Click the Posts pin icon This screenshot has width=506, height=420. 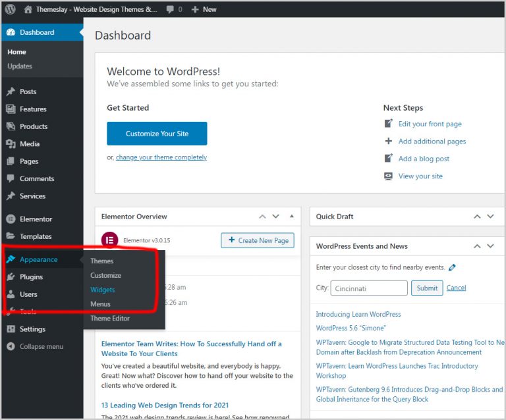click(11, 92)
